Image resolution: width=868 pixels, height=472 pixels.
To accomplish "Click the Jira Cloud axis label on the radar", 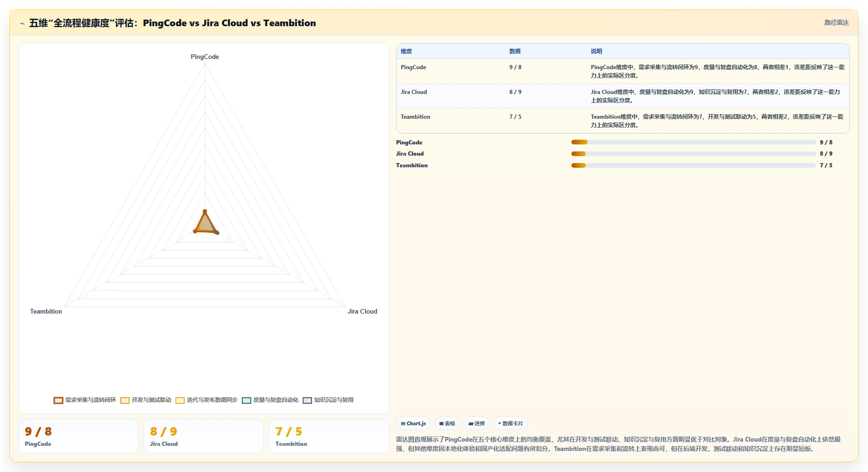I will point(362,311).
